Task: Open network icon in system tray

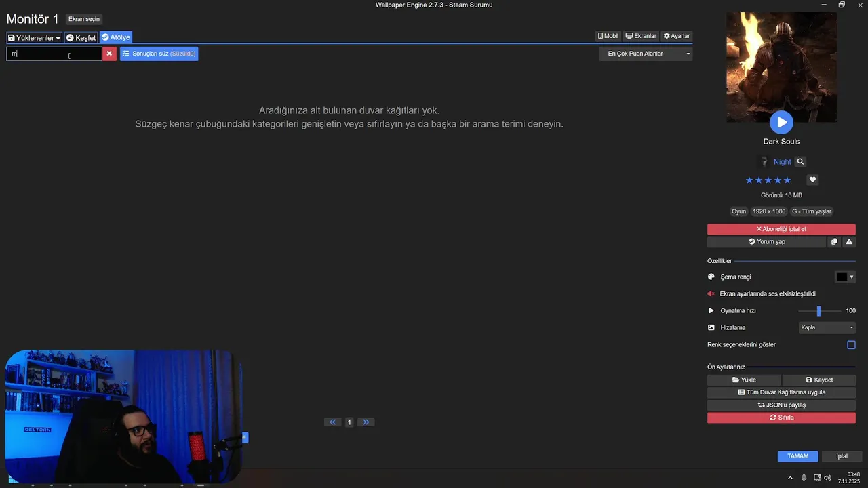Action: (x=817, y=479)
